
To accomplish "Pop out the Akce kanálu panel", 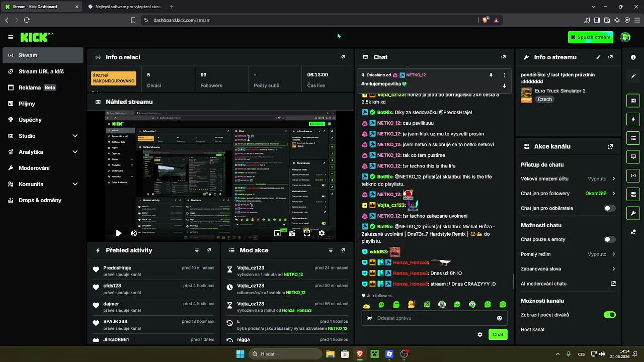I will coord(610,146).
